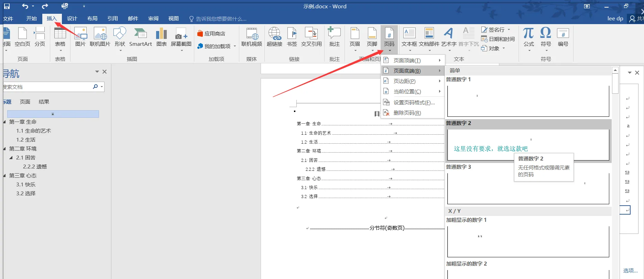Image resolution: width=644 pixels, height=279 pixels.
Task: Open the search options dropdown in navigation
Action: tap(102, 87)
